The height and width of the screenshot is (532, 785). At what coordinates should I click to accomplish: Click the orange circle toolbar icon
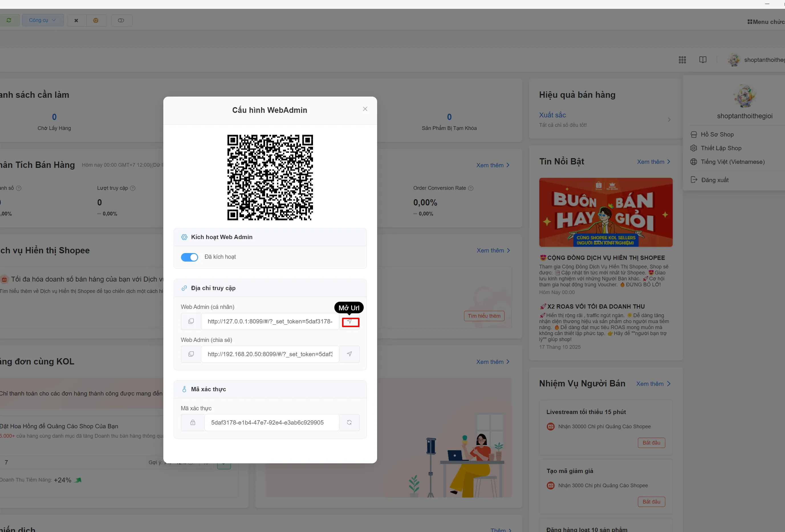(x=96, y=21)
